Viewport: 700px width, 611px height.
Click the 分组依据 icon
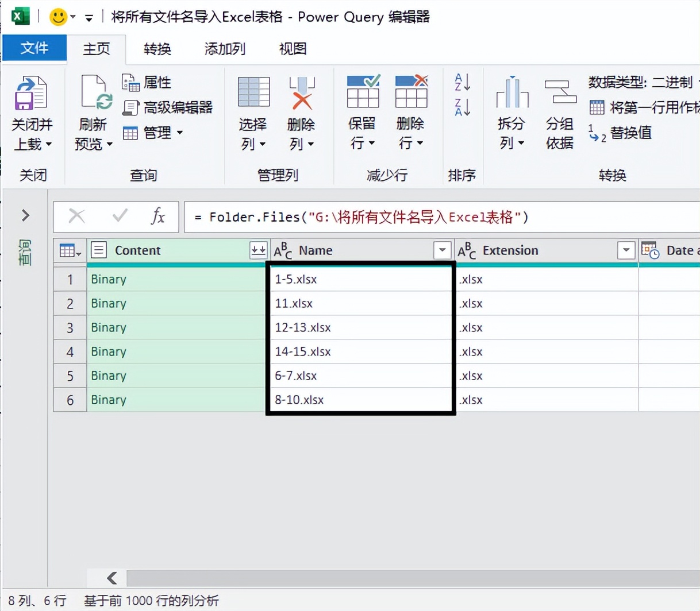[x=560, y=92]
